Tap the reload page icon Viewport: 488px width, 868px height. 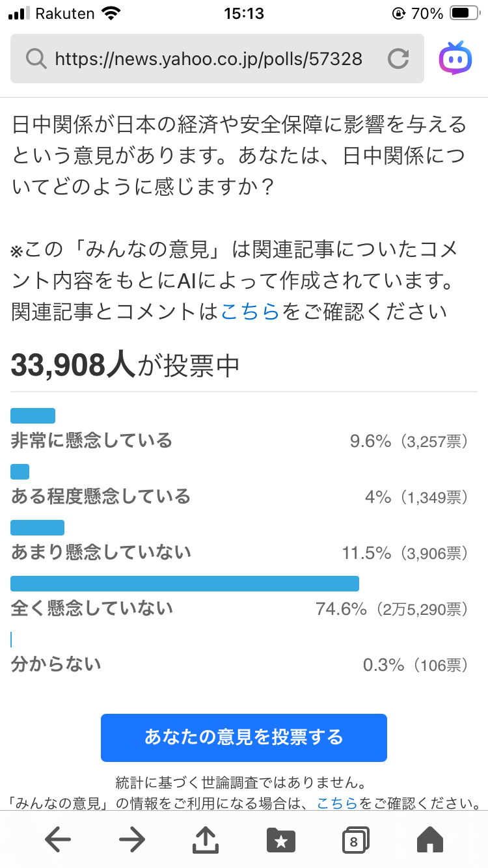coord(398,59)
